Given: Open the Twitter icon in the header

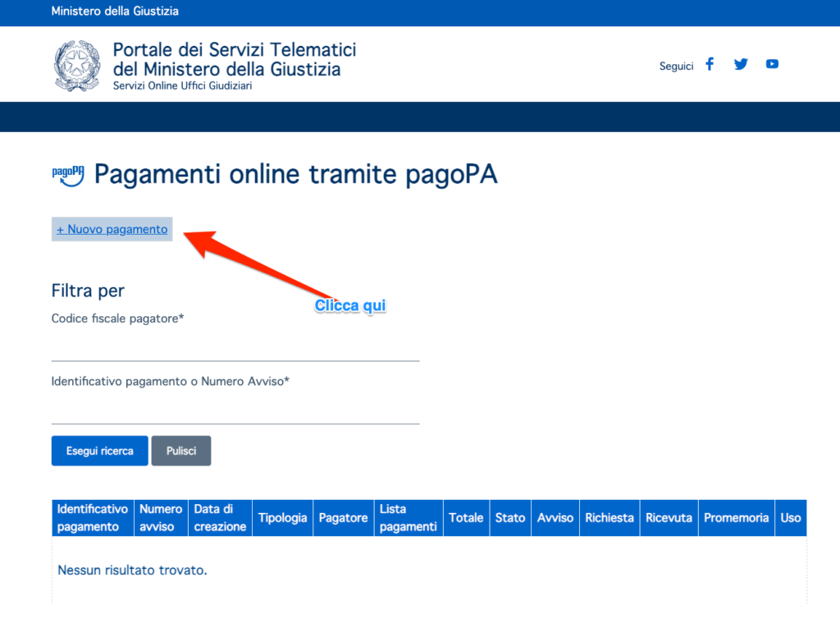Looking at the screenshot, I should click(x=740, y=63).
